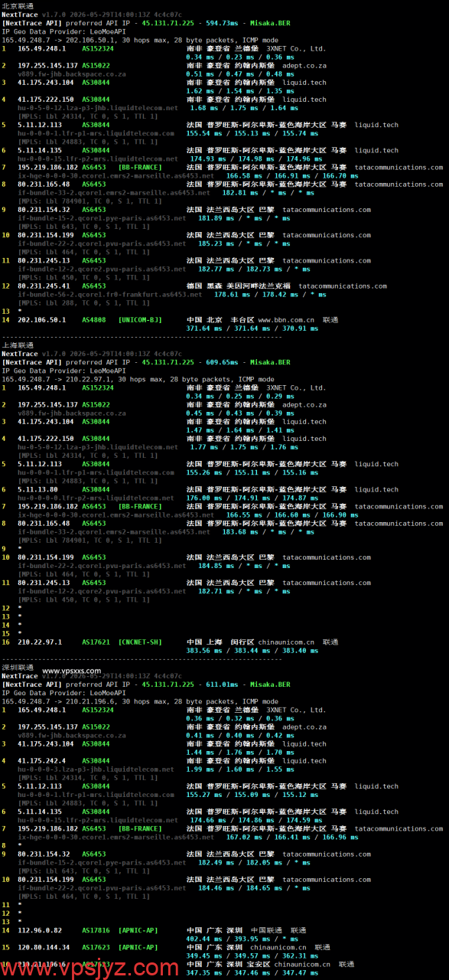The image size is (449, 980).
Task: Select the 155.26 ms latency value
Action: tap(205, 472)
